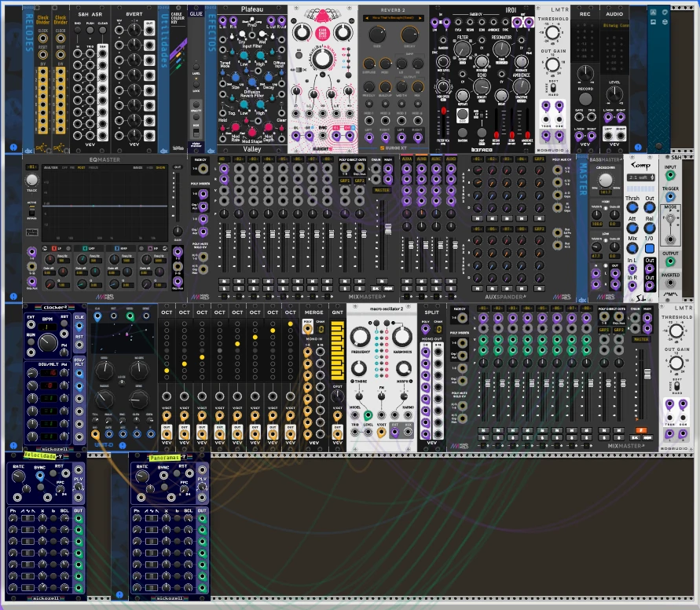Screen dimensions: 700x610
Task: Click the lower MixMaster MASTER fader
Action: click(x=647, y=374)
